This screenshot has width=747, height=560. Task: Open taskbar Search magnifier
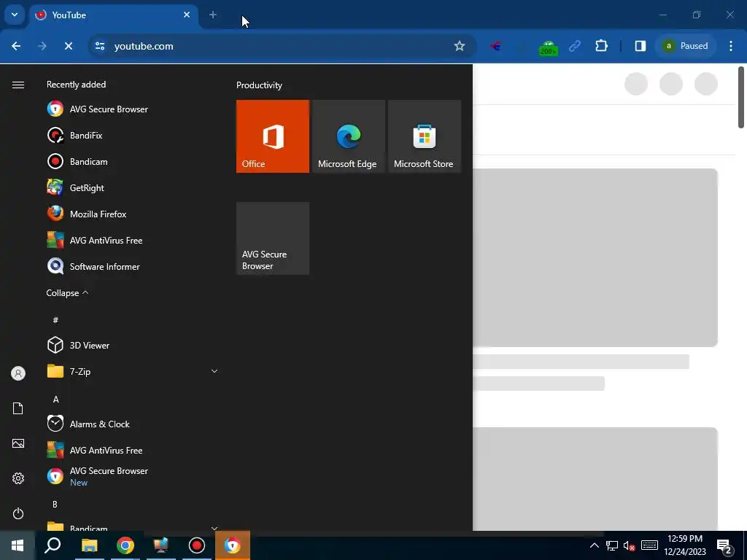[53, 545]
